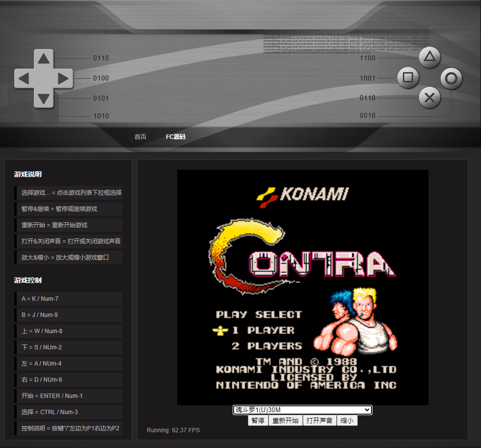481x448 pixels.
Task: Tap the triangle gamepad button
Action: (x=429, y=57)
